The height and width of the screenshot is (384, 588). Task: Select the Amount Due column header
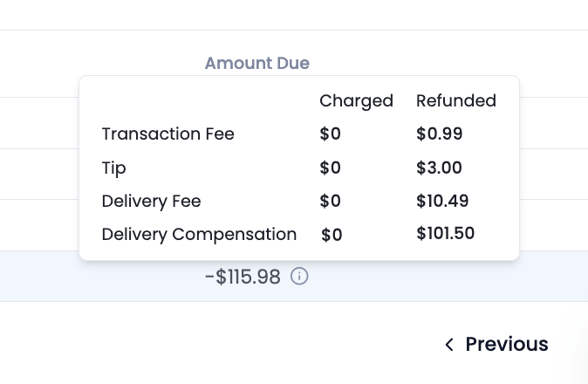click(257, 63)
